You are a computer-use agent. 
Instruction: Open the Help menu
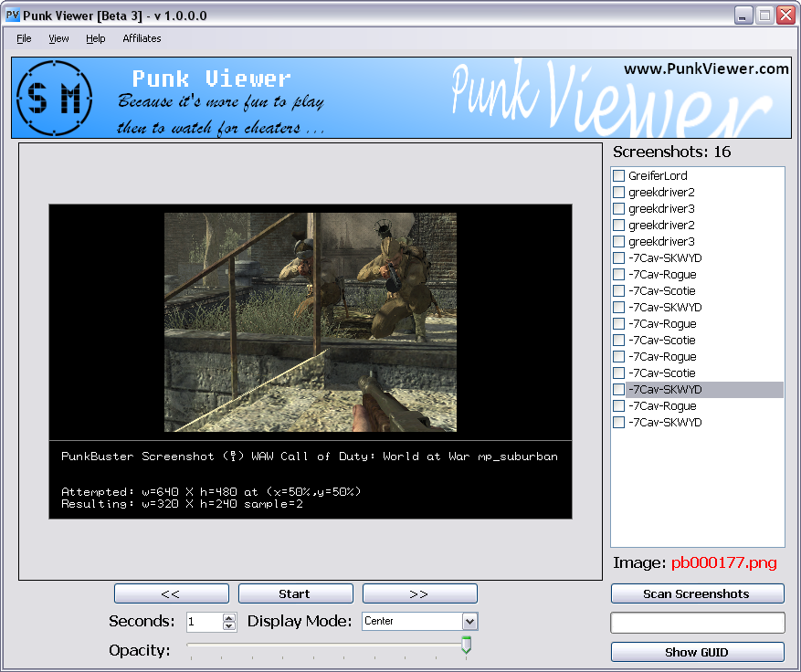click(96, 38)
